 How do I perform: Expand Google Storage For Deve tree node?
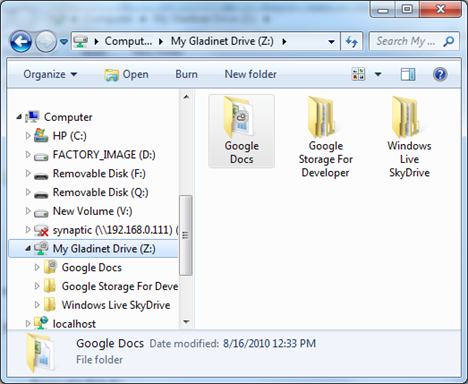pos(37,286)
